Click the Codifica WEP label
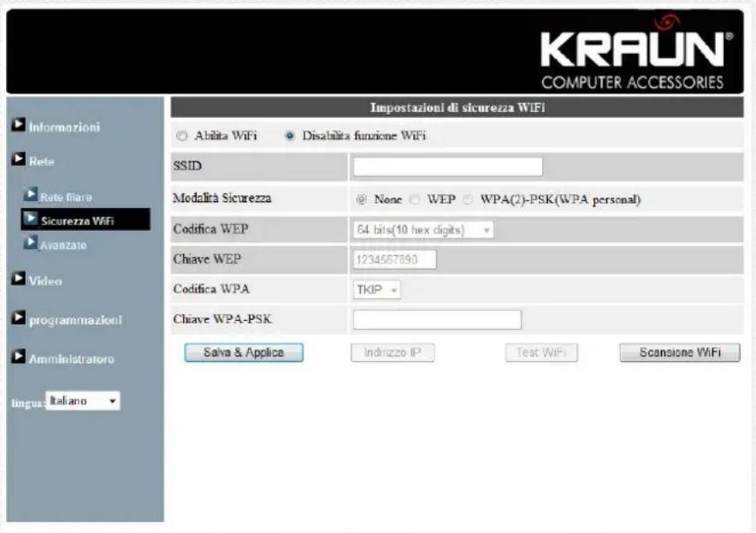The width and height of the screenshot is (756, 533). point(210,228)
